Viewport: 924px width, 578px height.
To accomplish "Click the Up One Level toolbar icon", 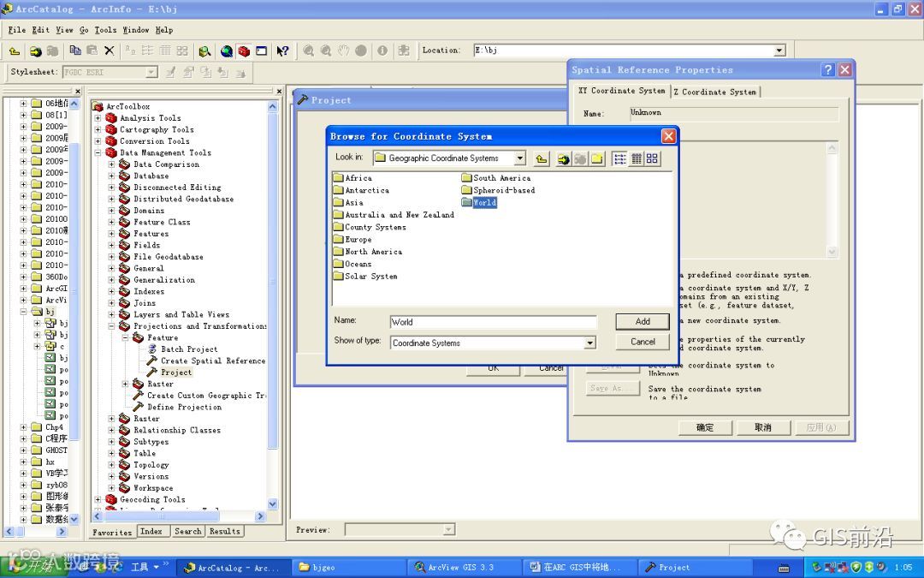I will (15, 51).
